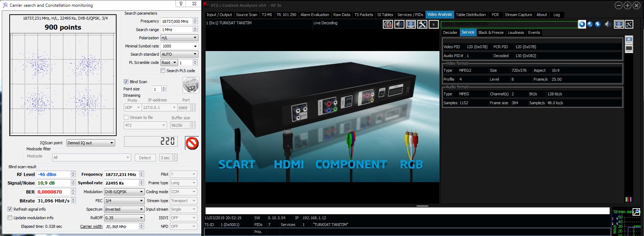The width and height of the screenshot is (644, 236).
Task: Switch to PCR tab
Action: tap(495, 15)
